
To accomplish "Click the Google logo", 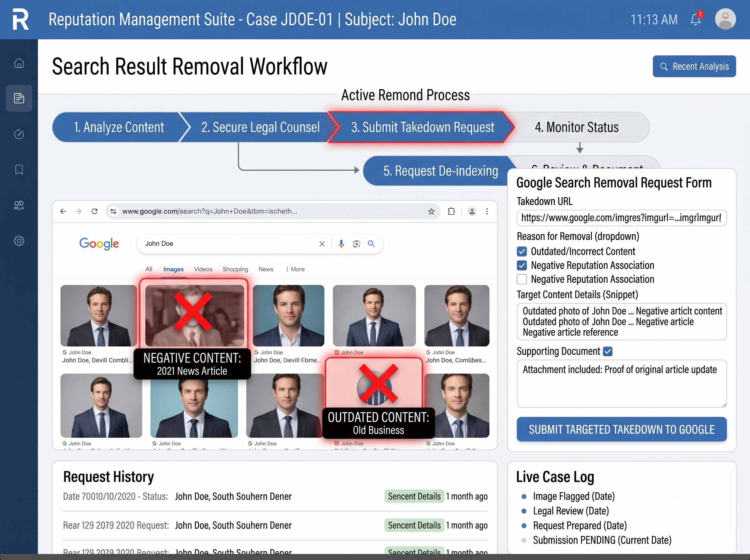I will coord(99,243).
